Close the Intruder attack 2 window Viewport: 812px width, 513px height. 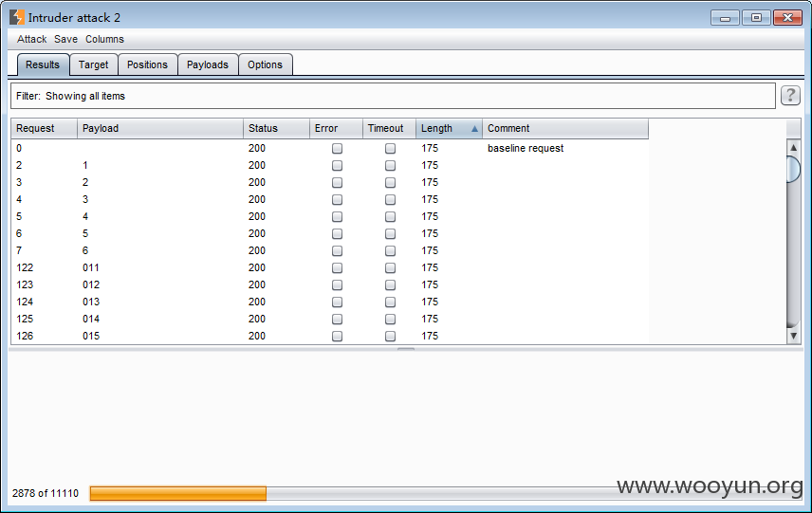[787, 18]
